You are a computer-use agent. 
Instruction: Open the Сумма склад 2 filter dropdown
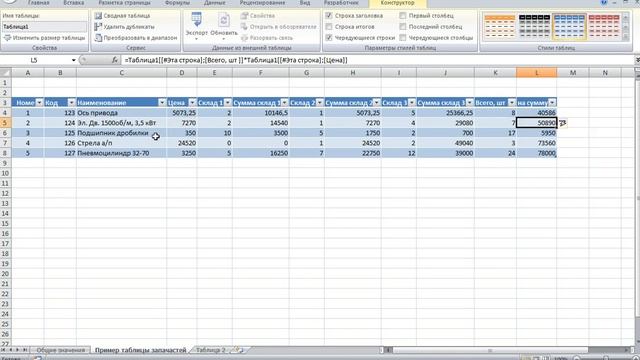(x=376, y=102)
